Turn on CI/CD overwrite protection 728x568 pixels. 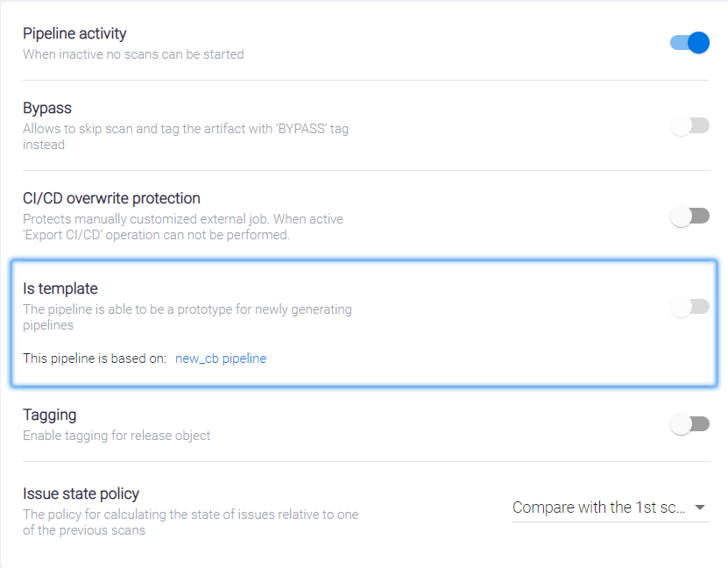pos(689,216)
